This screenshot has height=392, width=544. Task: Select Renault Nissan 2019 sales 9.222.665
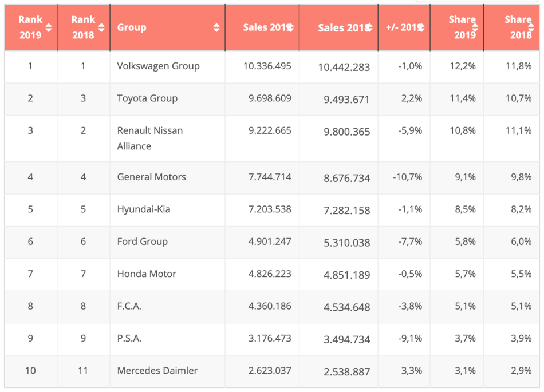tap(270, 130)
